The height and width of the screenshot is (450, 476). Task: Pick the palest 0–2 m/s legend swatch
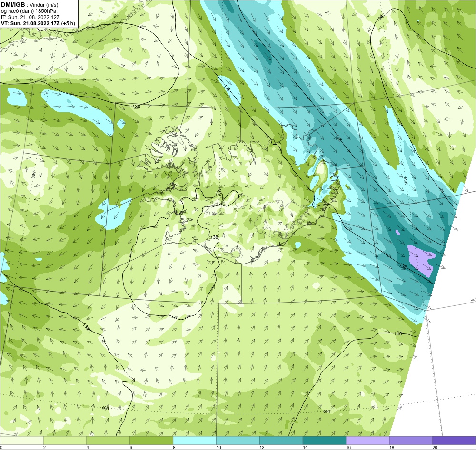[x=22, y=440]
